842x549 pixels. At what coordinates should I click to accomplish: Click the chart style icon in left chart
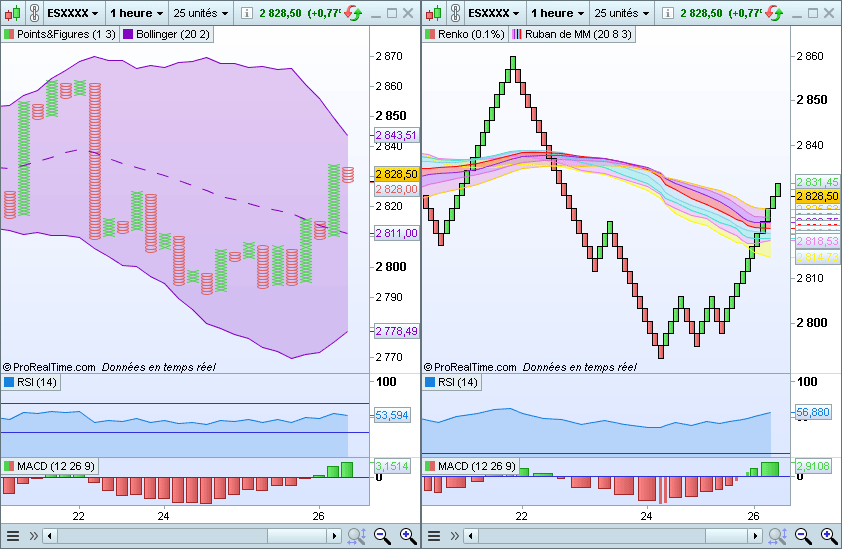pyautogui.click(x=13, y=14)
